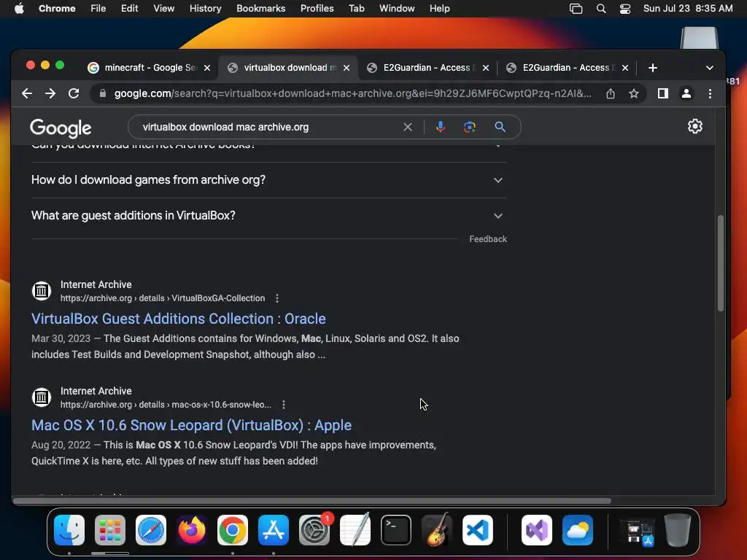
Task: Go forward with the browser forward arrow
Action: [50, 93]
